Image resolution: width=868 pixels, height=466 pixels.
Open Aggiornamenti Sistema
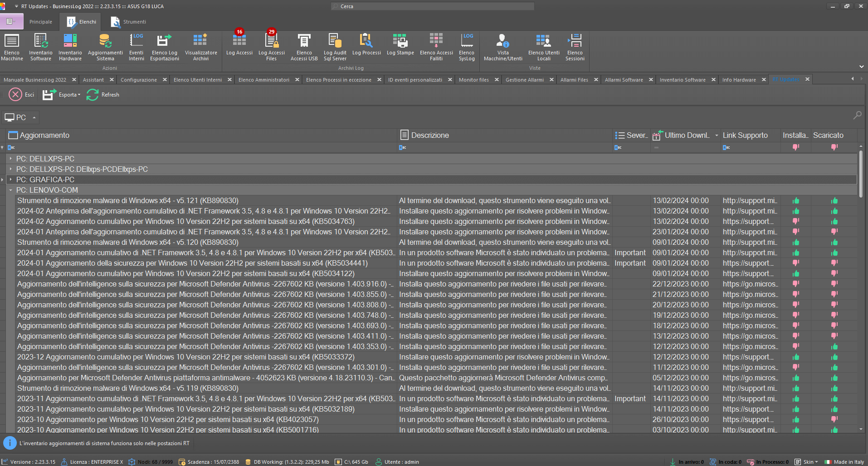click(105, 47)
